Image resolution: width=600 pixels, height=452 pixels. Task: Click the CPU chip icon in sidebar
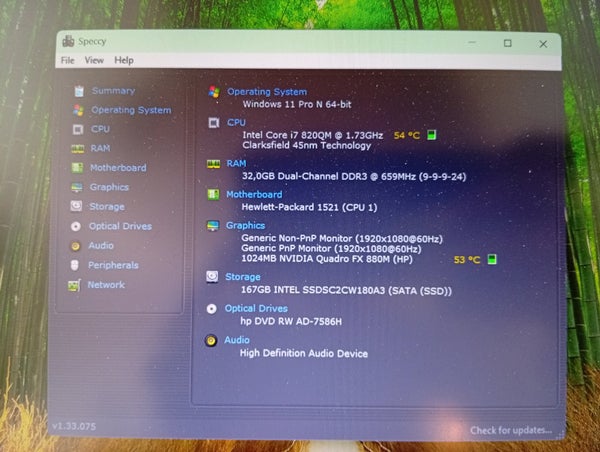78,129
